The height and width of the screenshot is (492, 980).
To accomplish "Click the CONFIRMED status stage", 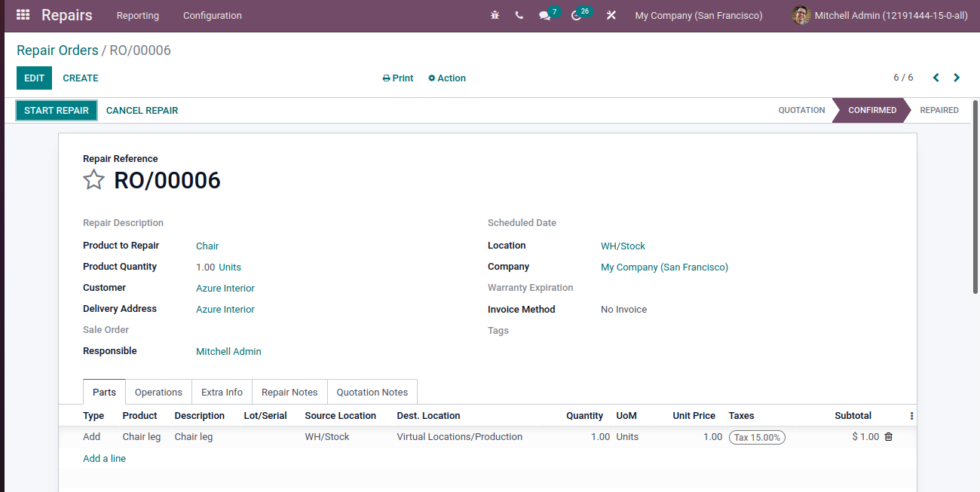I will 872,110.
